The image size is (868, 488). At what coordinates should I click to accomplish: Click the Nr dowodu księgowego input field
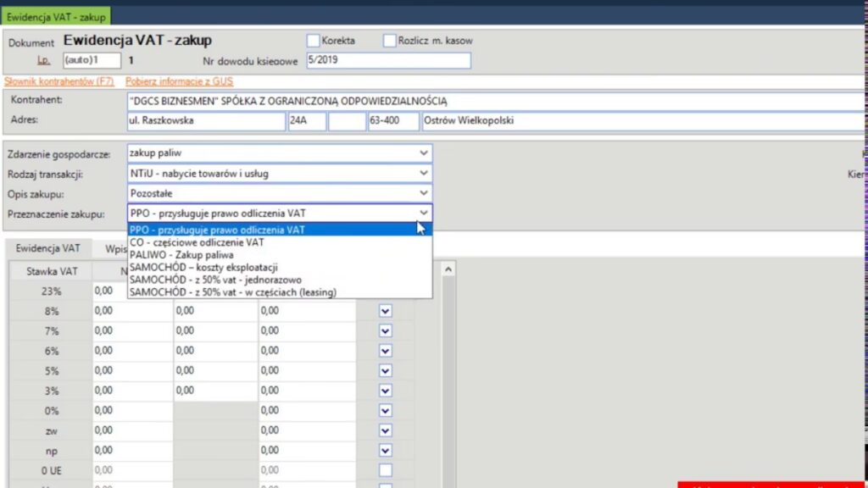pos(387,60)
